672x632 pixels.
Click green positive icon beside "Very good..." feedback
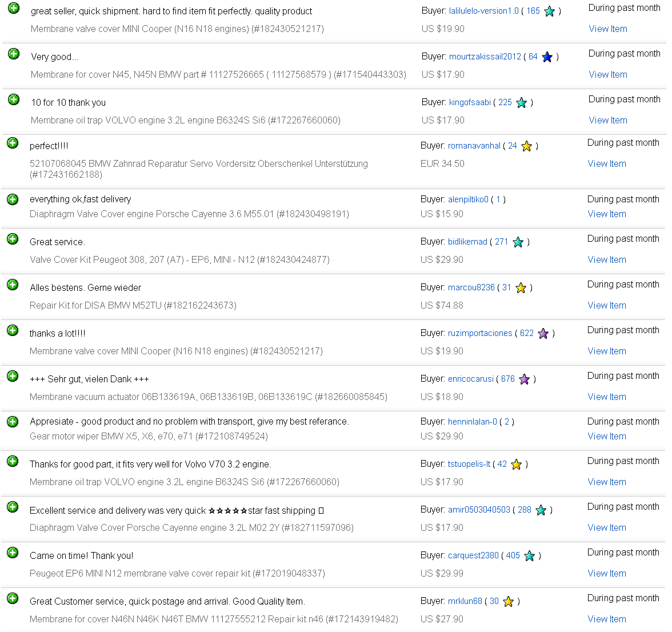14,54
